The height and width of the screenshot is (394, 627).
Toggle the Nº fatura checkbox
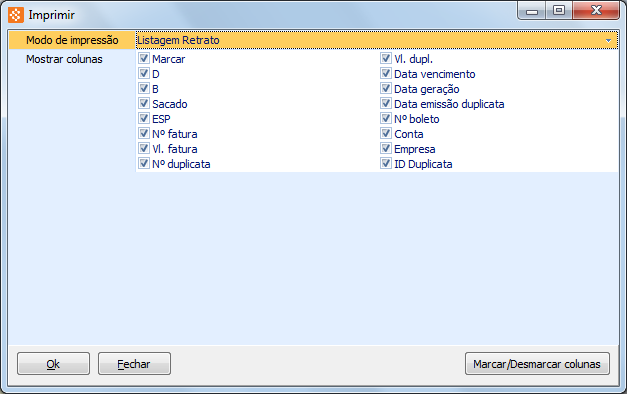144,134
